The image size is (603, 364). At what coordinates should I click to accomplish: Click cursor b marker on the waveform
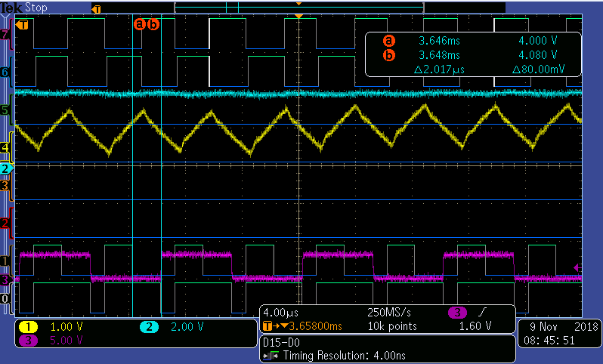click(x=153, y=24)
